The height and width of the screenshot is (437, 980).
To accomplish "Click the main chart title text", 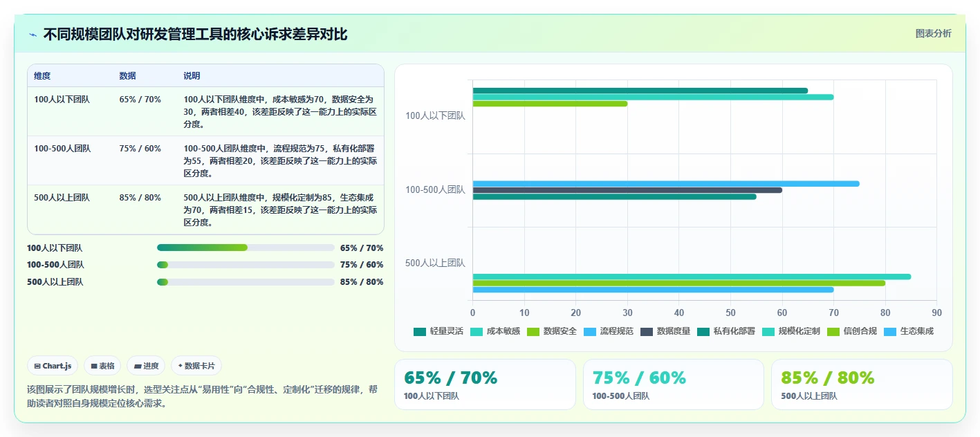I will pyautogui.click(x=195, y=34).
